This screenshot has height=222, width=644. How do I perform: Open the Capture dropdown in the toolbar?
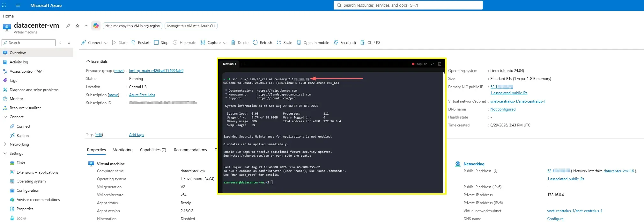pyautogui.click(x=213, y=43)
